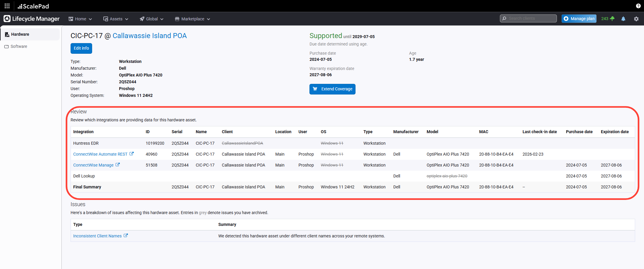Select Hardware in the left sidebar

(x=20, y=34)
